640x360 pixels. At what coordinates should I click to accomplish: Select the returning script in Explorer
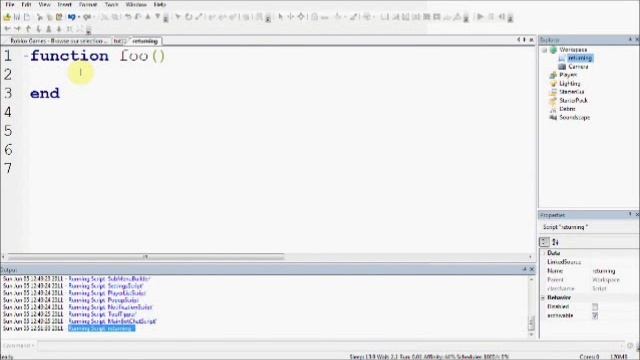point(580,58)
